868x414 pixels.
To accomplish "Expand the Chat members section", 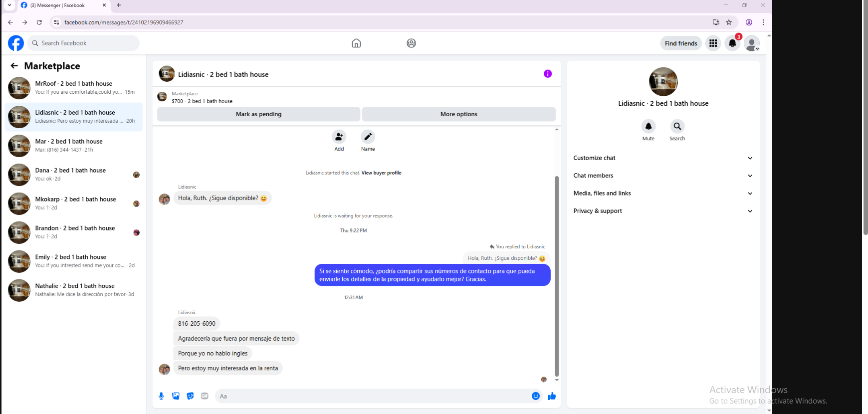I will click(x=663, y=176).
